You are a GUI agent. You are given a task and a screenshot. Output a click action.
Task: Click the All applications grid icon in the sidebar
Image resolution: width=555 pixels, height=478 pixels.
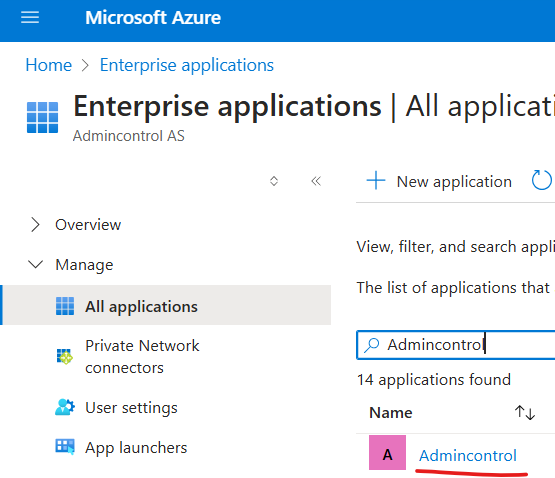[x=65, y=306]
